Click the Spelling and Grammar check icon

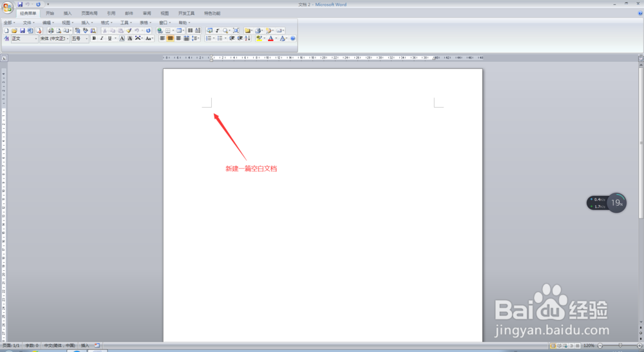click(85, 30)
